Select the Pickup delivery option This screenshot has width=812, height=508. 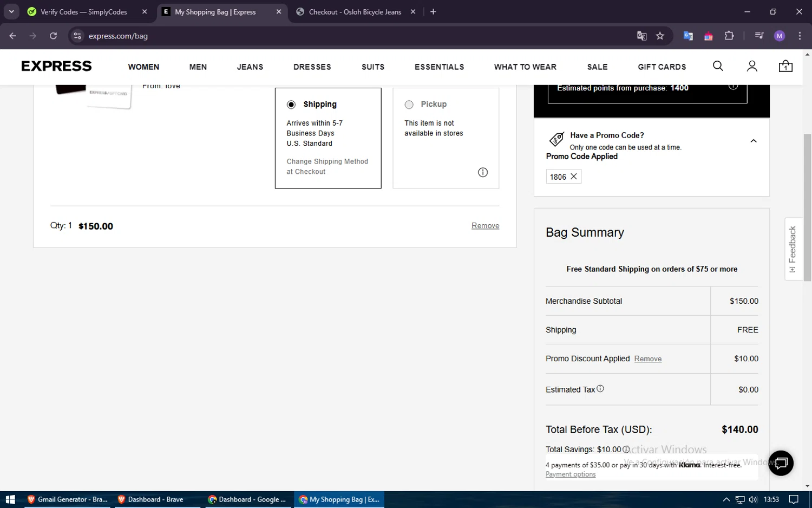[409, 105]
